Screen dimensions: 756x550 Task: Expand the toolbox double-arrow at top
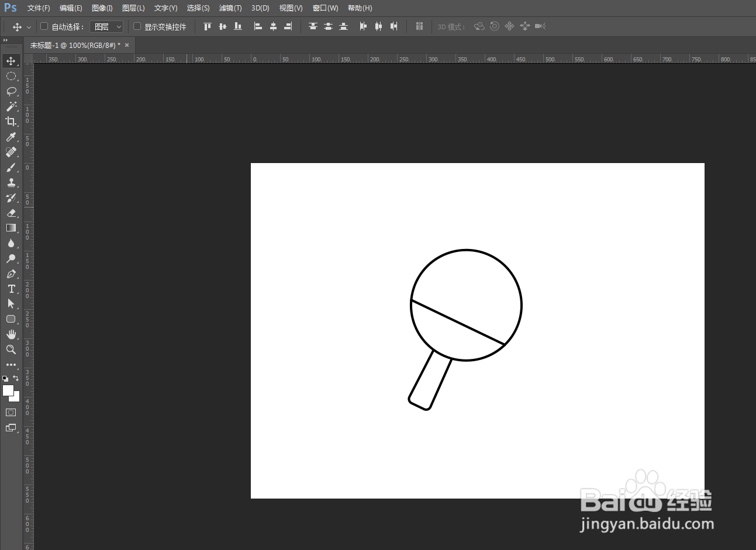click(5, 40)
